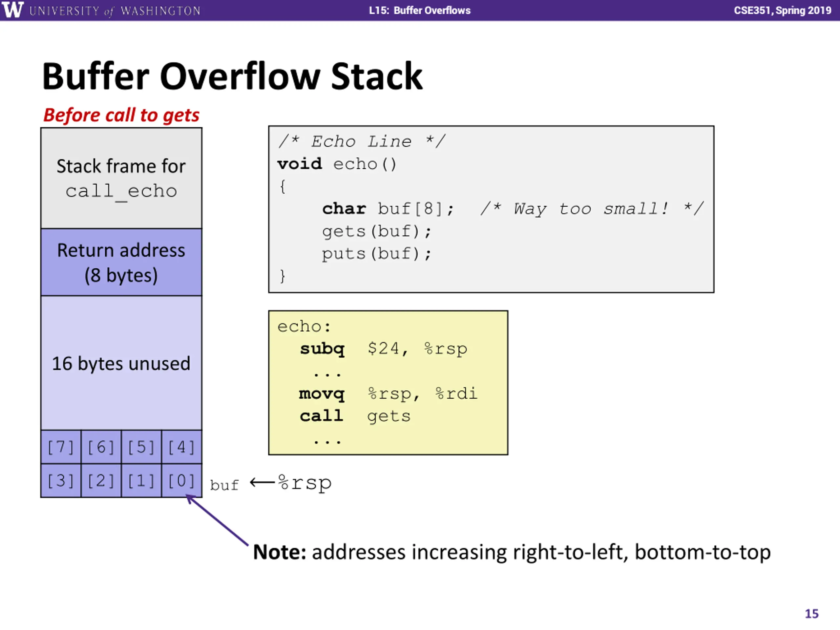
Task: Select the 'subq $24, %rsp' instruction
Action: tap(384, 348)
